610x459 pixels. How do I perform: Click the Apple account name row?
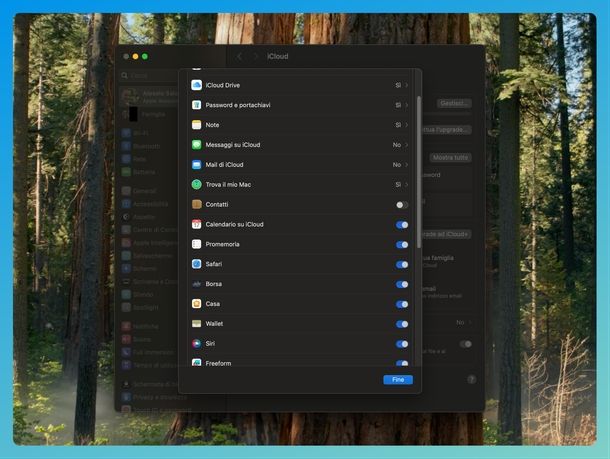point(149,96)
